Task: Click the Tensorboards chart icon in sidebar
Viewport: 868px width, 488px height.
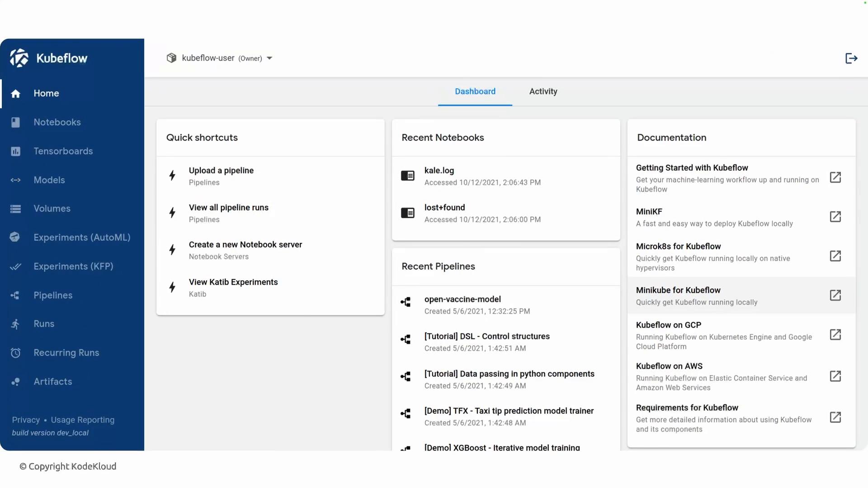Action: pos(16,151)
